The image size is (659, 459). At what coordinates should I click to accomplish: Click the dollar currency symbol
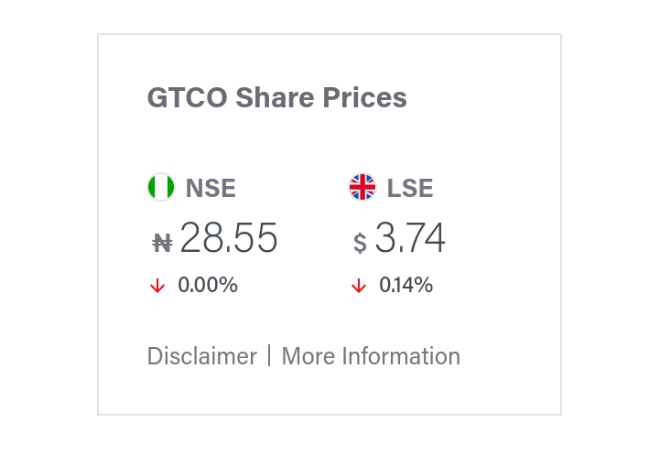pyautogui.click(x=360, y=242)
